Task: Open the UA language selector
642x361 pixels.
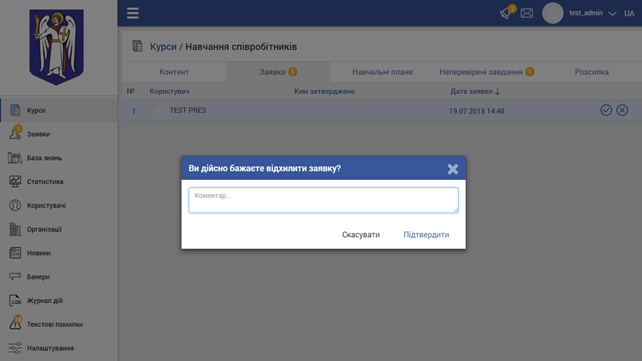Action: 629,14
